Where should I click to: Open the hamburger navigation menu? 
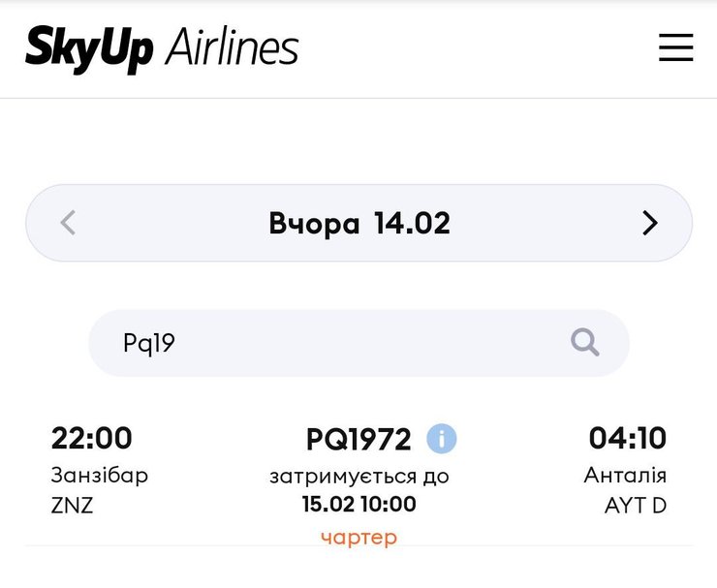(x=675, y=47)
